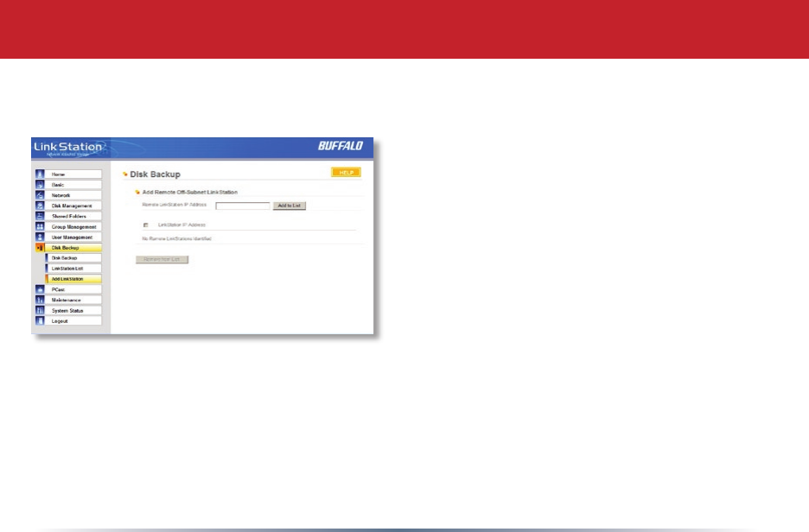809x532 pixels.
Task: Click the 'Remote LinkStation IP Address' label
Action: pos(175,205)
